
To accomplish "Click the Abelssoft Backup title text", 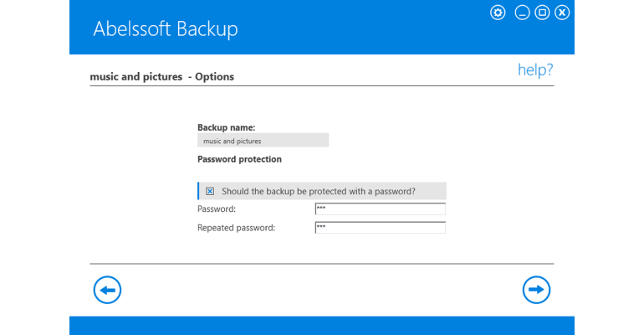I will tap(165, 28).
